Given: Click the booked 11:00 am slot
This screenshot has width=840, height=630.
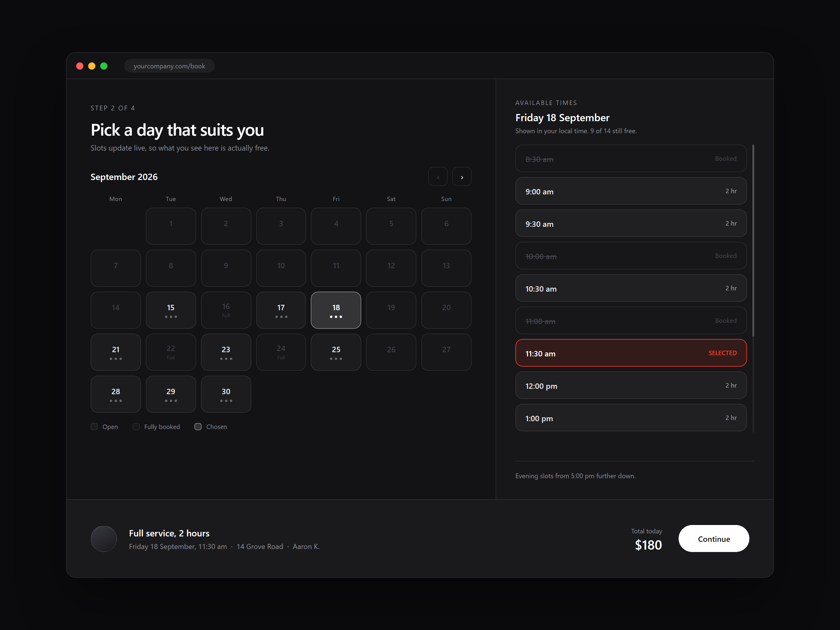Looking at the screenshot, I should coord(631,320).
